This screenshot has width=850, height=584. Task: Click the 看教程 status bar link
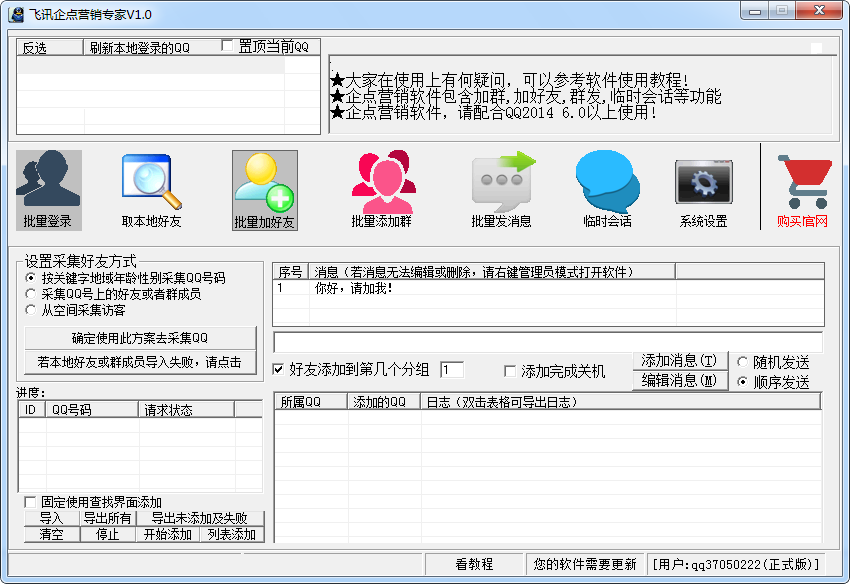pyautogui.click(x=474, y=564)
